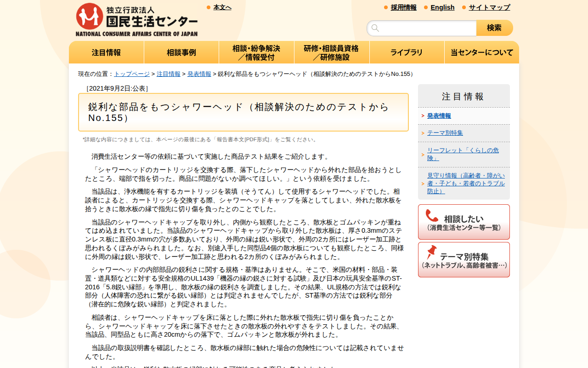The height and width of the screenshot is (368, 588).
Task: Open 見守り情報 sidebar link
Action: click(466, 183)
